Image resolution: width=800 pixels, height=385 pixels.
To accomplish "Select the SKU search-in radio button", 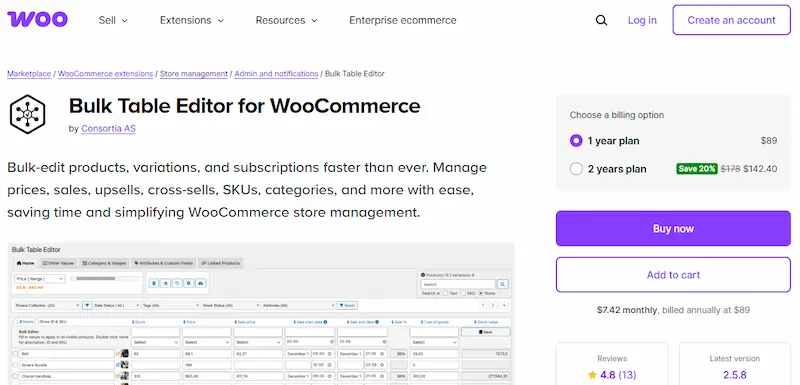I will click(x=463, y=293).
